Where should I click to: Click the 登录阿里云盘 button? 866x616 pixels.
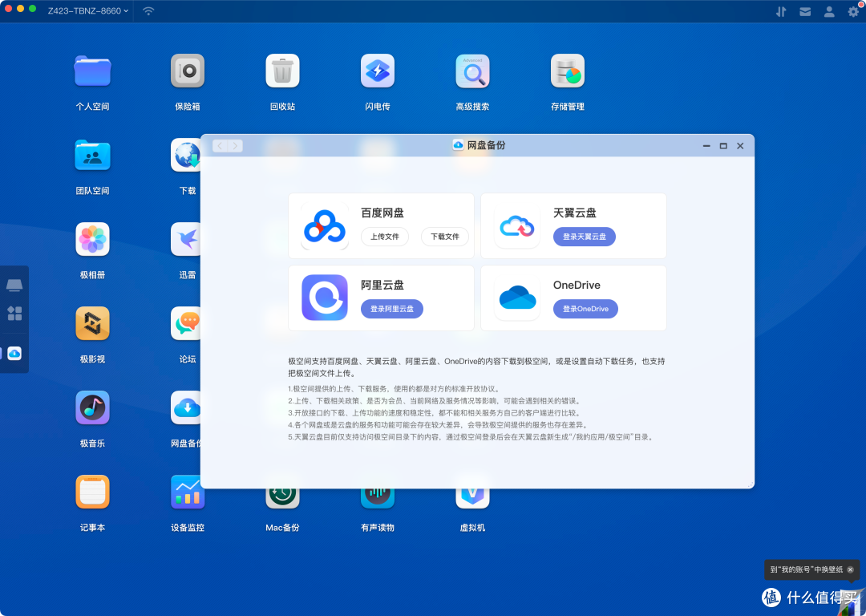pyautogui.click(x=392, y=309)
